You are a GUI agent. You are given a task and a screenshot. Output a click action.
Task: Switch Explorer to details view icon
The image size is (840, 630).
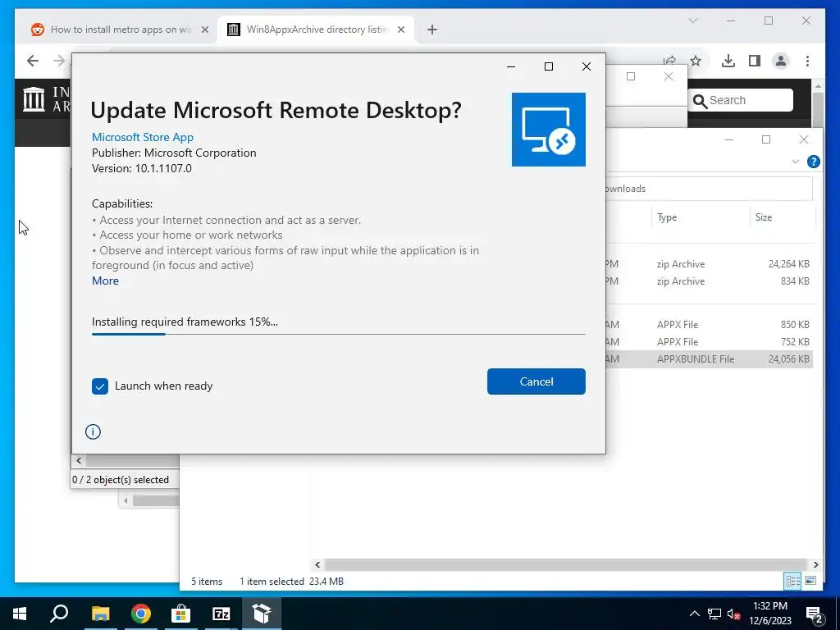coord(792,581)
